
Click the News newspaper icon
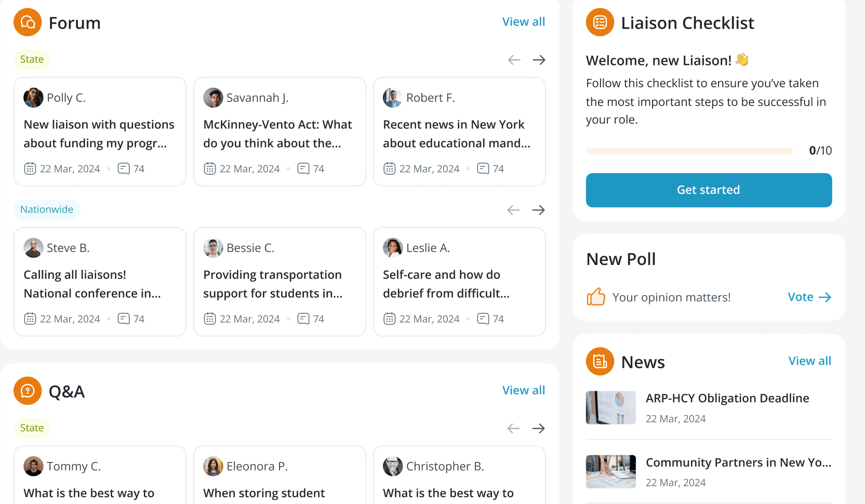pyautogui.click(x=600, y=361)
